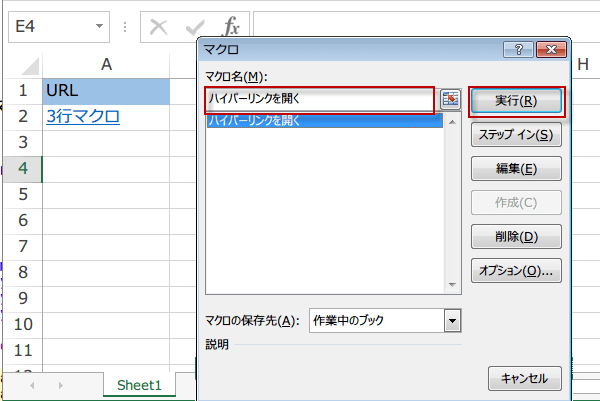Image resolution: width=600 pixels, height=401 pixels.
Task: Click the formula bar three-dot handle
Action: tap(125, 27)
